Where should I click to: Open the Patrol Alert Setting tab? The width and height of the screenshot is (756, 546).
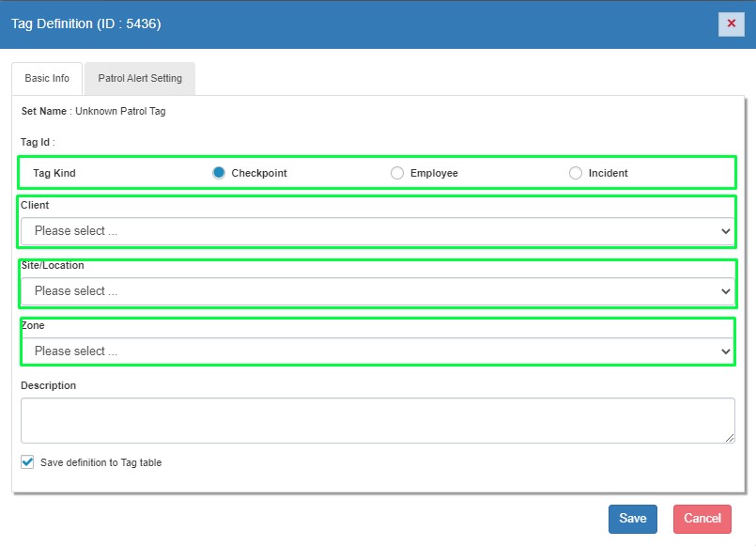[x=139, y=79]
